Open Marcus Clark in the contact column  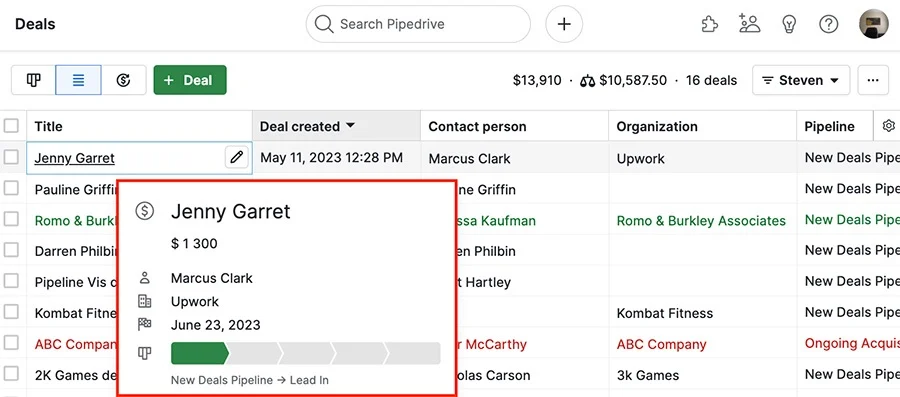tap(469, 158)
